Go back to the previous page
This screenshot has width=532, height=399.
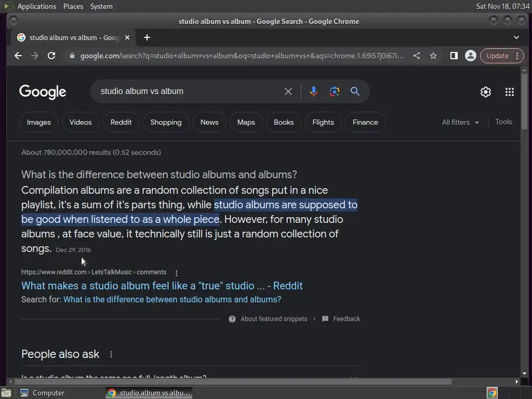pos(18,56)
